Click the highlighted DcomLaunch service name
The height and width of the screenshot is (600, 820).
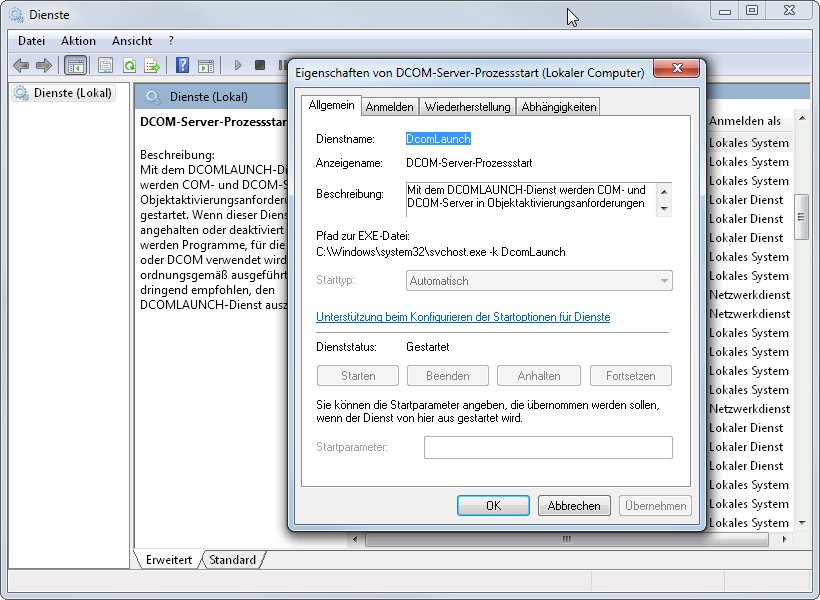(438, 139)
